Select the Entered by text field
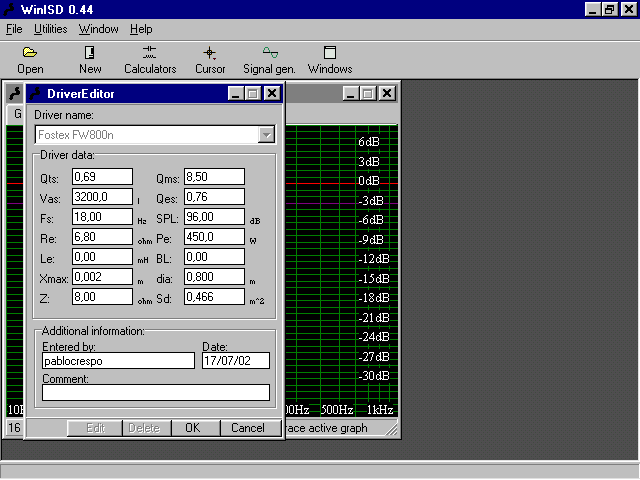The height and width of the screenshot is (480, 640). click(x=118, y=361)
